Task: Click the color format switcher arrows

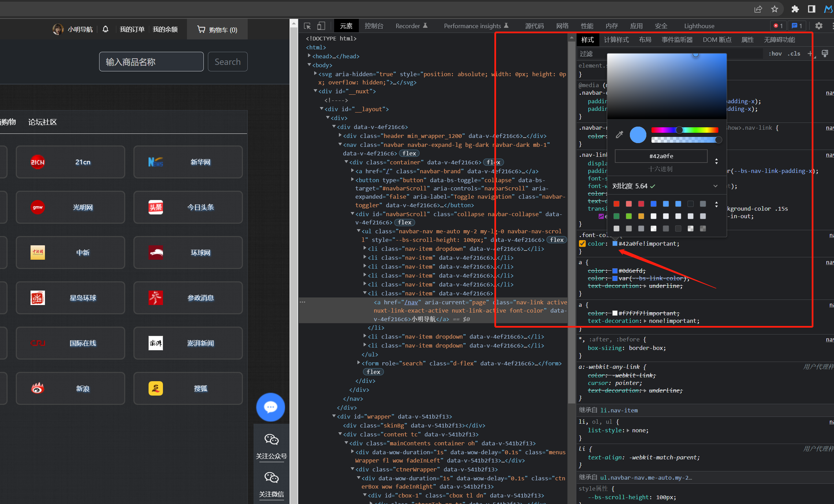Action: coord(716,161)
